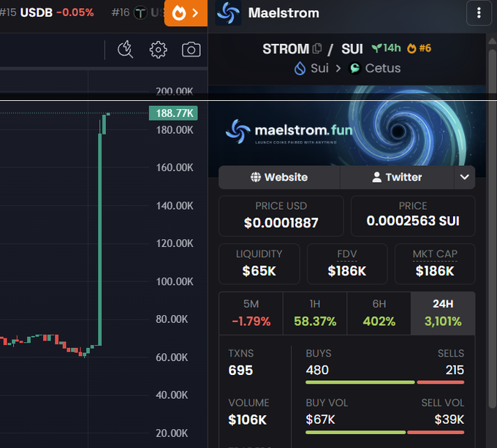
Task: Click the info panel vertical scrollbar
Action: [x=492, y=229]
